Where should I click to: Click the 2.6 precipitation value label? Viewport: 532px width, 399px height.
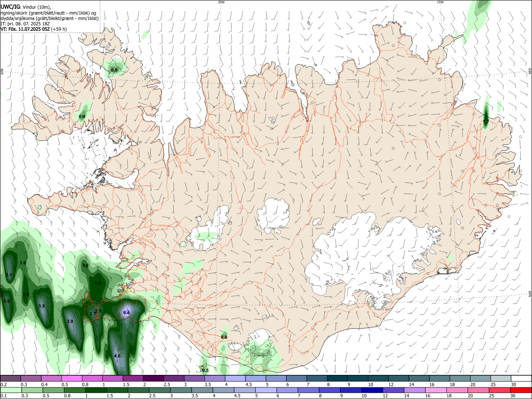6,301
